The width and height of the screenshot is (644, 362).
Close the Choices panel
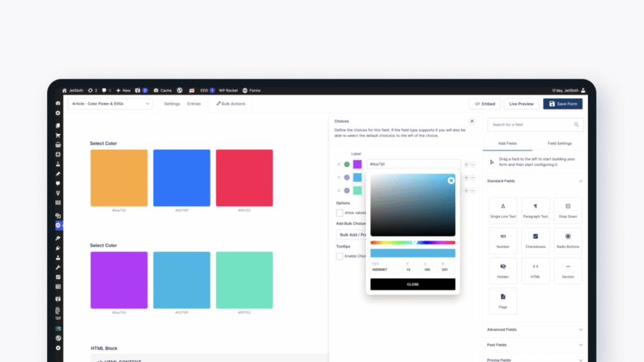click(472, 121)
